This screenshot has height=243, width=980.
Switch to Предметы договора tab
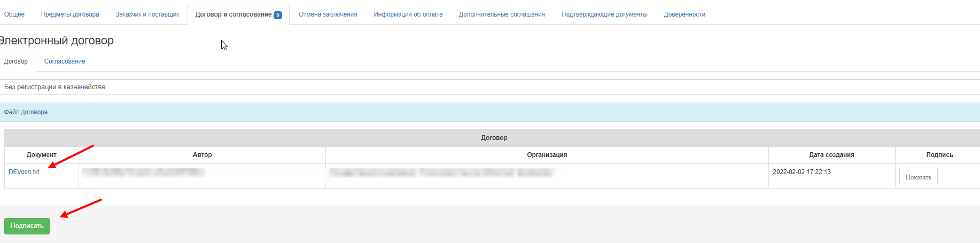pos(70,14)
